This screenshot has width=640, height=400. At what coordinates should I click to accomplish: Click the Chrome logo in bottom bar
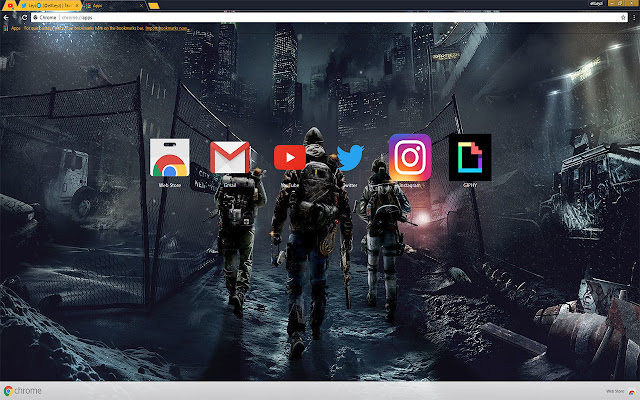point(22,391)
